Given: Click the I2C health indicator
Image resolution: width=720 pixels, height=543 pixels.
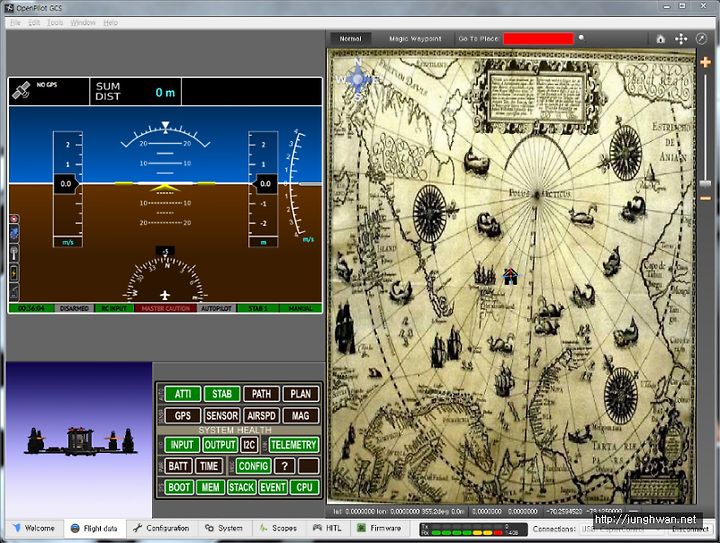Looking at the screenshot, I should tap(249, 445).
